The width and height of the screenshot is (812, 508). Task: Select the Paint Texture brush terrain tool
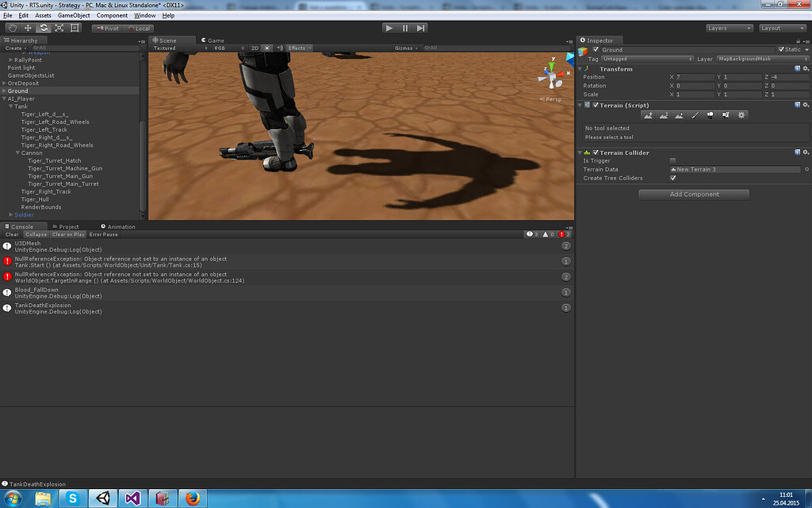[696, 115]
